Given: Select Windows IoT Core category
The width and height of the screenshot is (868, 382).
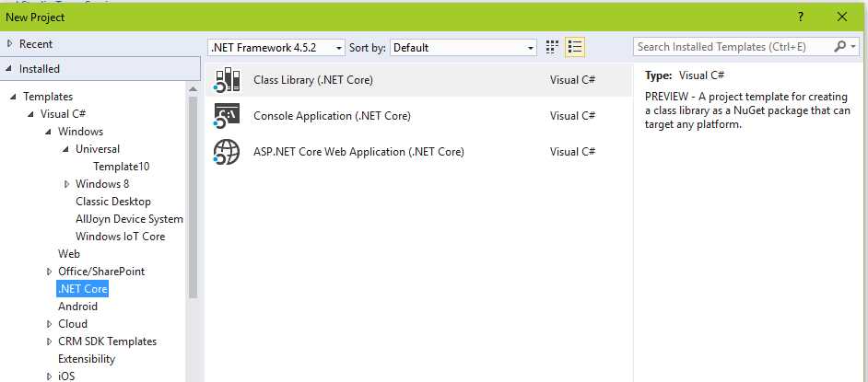Looking at the screenshot, I should tap(120, 237).
